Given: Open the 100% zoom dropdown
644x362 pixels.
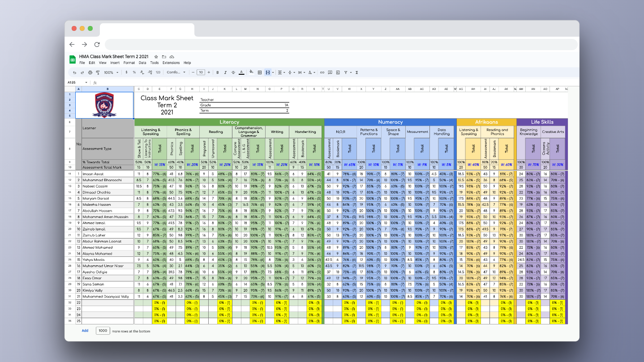Looking at the screenshot, I should click(111, 72).
